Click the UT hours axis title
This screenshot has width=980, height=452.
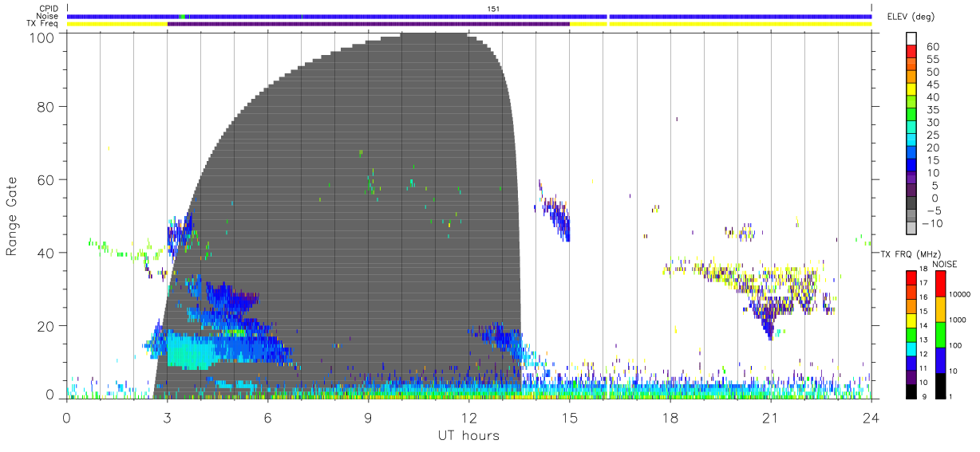[468, 435]
